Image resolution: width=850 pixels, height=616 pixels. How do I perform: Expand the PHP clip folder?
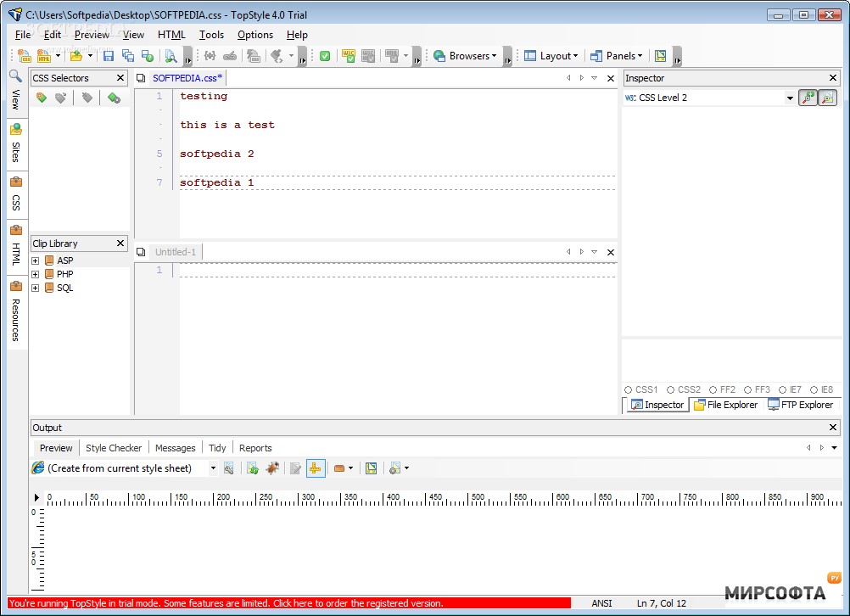point(36,274)
